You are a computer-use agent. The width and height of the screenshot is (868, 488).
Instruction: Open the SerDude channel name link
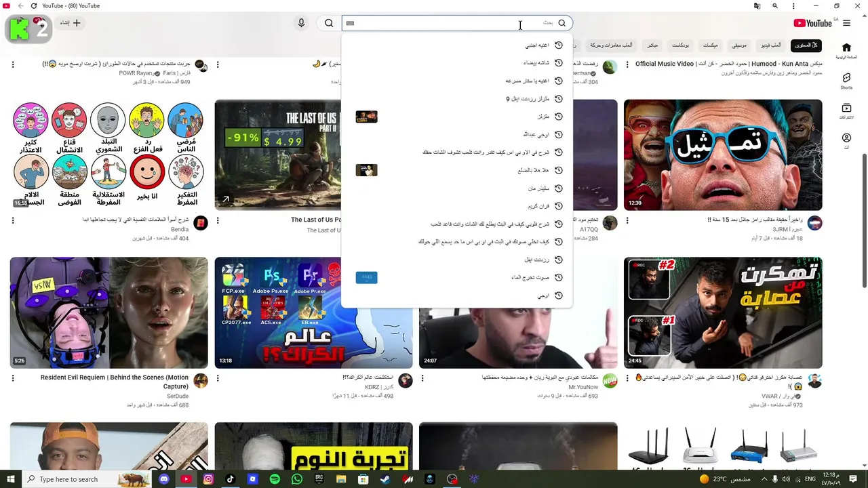[178, 396]
